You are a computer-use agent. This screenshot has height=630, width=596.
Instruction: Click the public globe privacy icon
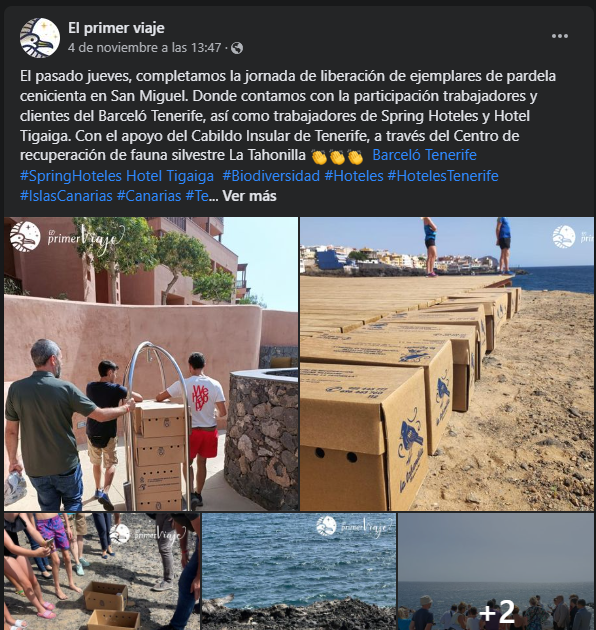coord(237,48)
